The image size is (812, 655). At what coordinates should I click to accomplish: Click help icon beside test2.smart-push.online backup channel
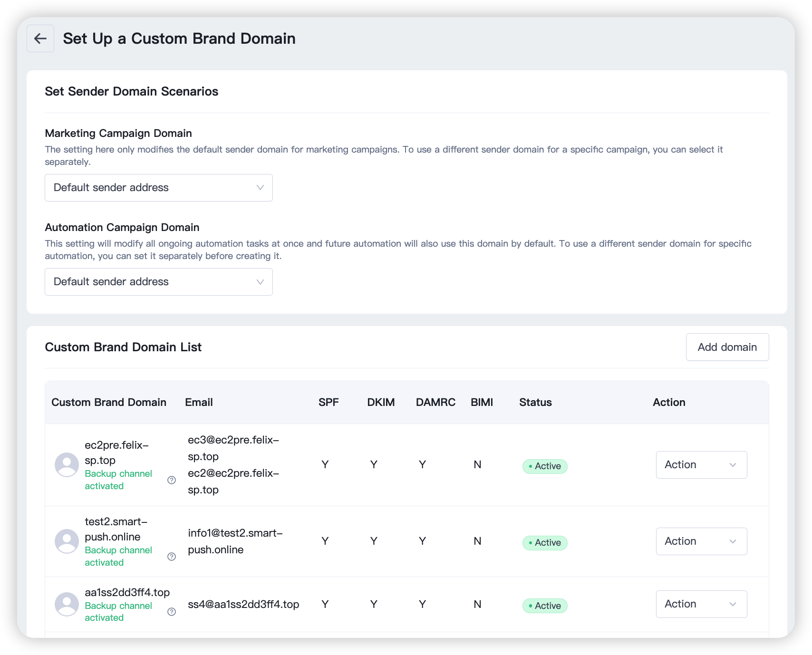[172, 557]
